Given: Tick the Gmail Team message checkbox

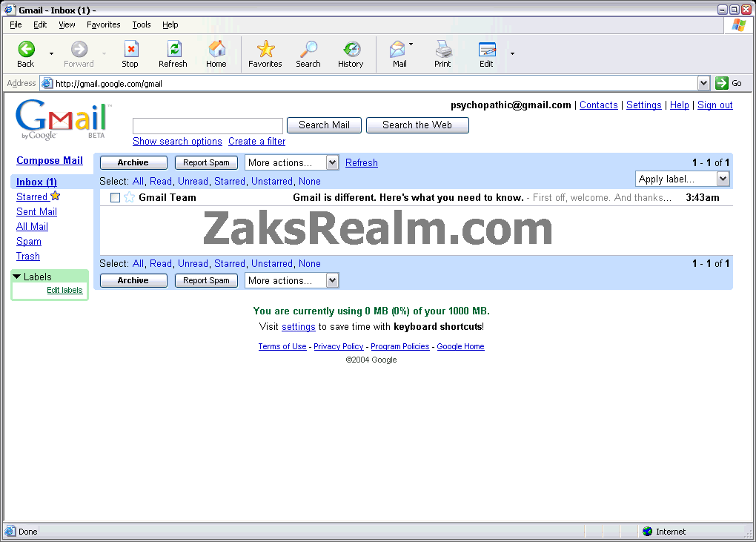Looking at the screenshot, I should [115, 198].
